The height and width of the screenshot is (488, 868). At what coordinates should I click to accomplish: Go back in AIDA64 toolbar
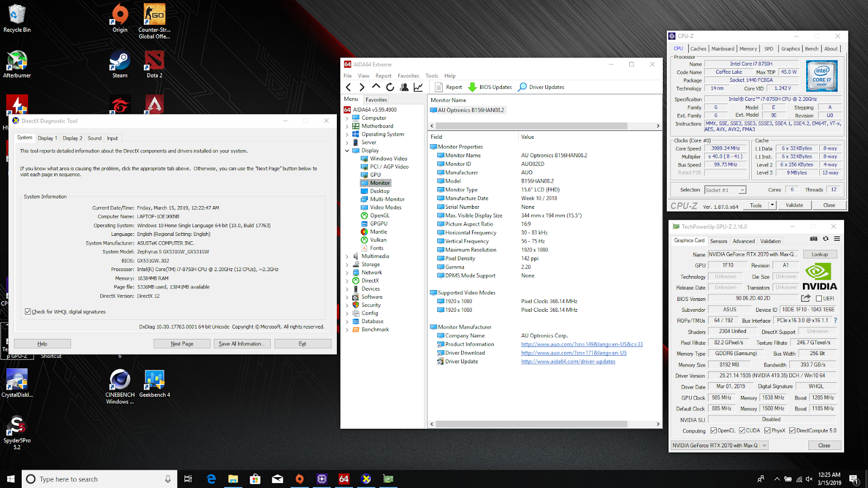pyautogui.click(x=348, y=87)
